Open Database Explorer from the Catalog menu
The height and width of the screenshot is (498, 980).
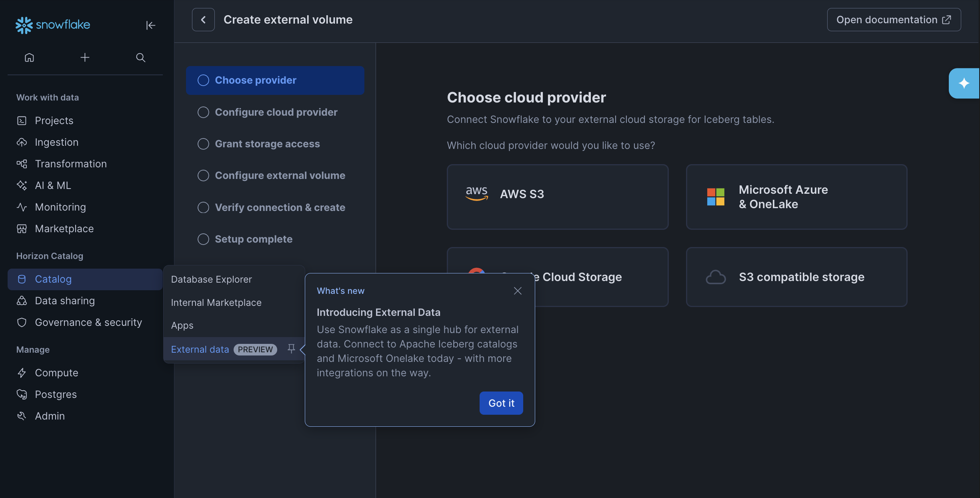point(211,279)
